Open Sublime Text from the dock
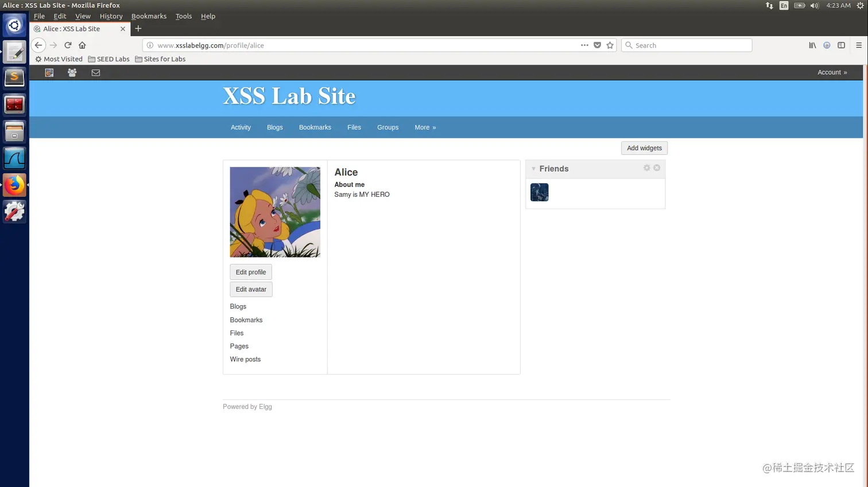 pos(14,78)
